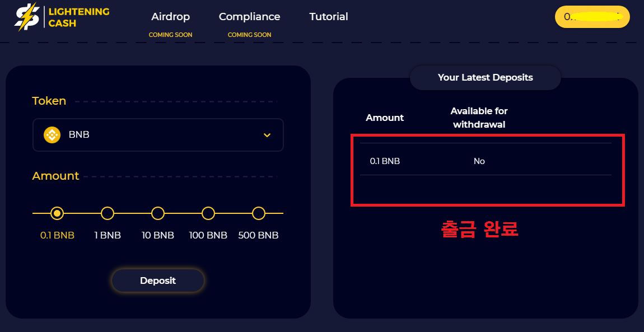The image size is (644, 332).
Task: Click the Amount column header
Action: pyautogui.click(x=385, y=118)
